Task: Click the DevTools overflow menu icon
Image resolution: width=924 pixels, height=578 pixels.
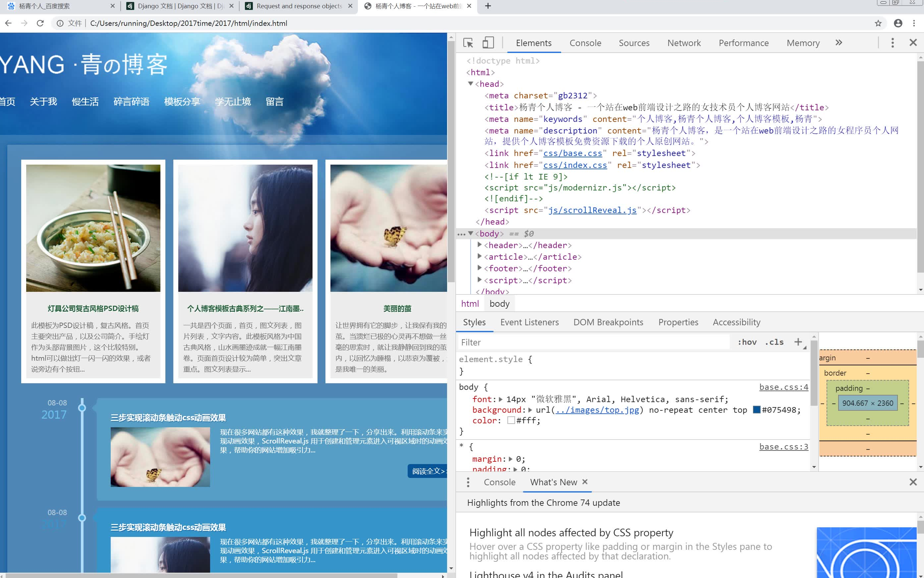Action: (893, 42)
